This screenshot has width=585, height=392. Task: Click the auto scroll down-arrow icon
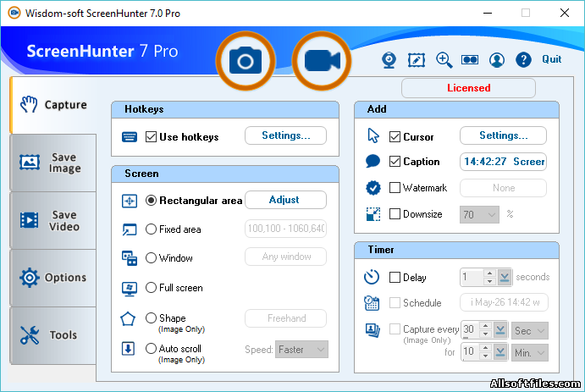tap(129, 349)
